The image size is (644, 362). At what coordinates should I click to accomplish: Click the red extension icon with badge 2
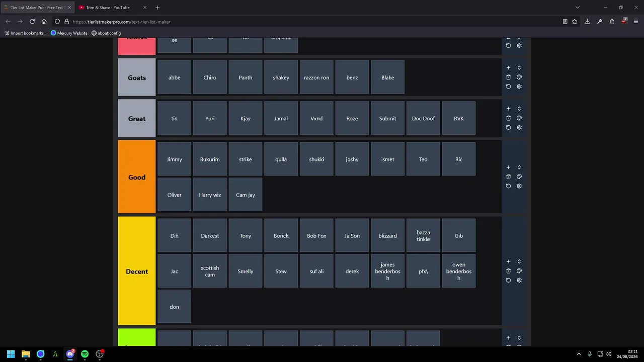point(624,21)
